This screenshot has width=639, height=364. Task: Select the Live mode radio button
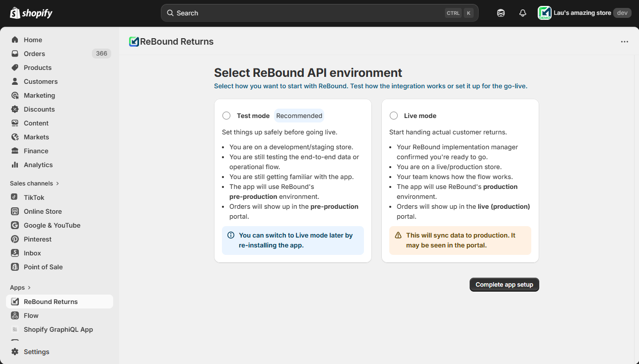(x=394, y=116)
